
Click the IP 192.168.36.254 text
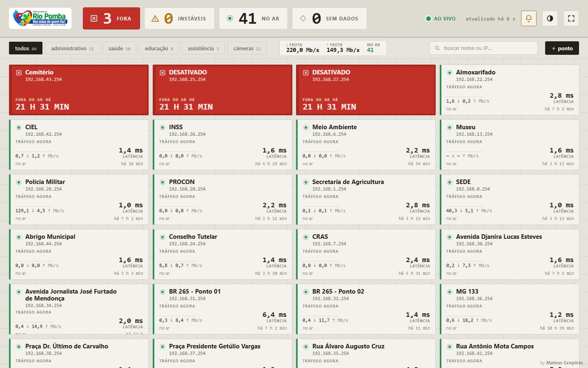coord(474,298)
